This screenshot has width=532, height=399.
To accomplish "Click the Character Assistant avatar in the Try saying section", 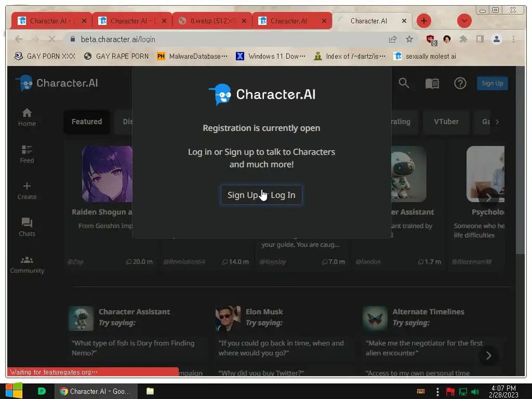I will pos(81,318).
